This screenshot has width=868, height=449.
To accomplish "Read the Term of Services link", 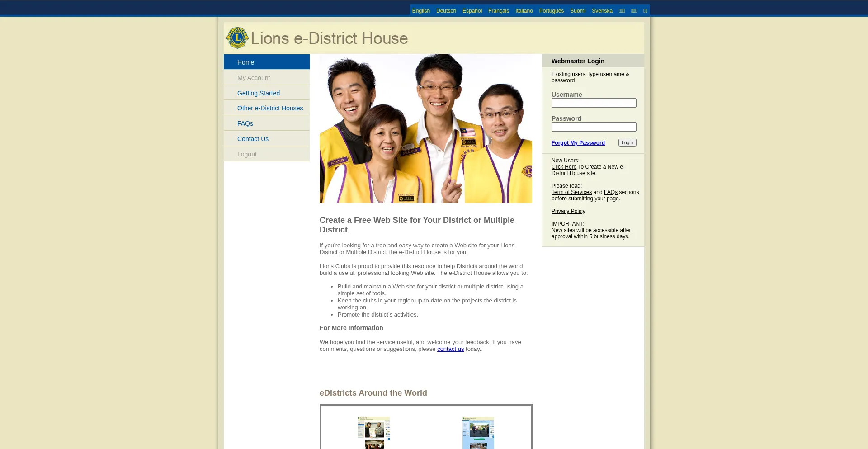I will tap(571, 192).
